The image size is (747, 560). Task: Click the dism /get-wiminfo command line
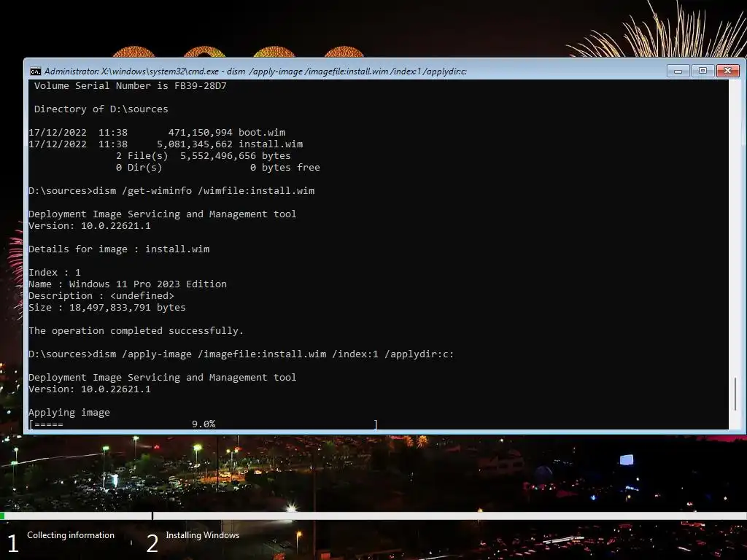(x=171, y=190)
